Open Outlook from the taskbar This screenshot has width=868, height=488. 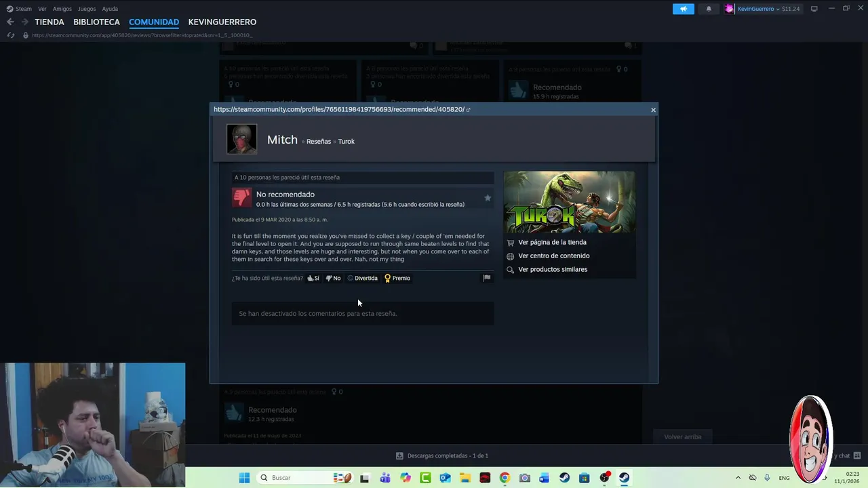(445, 478)
